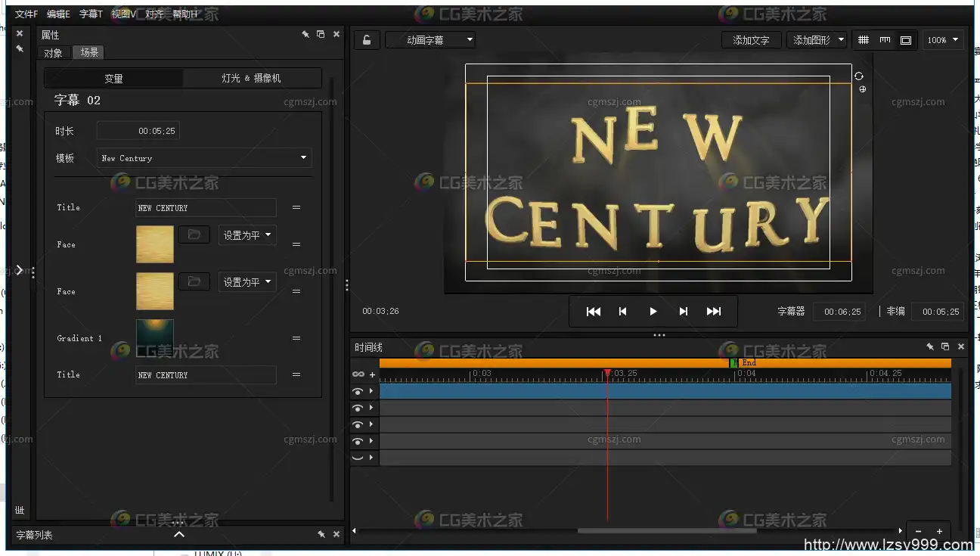Expand the first timeline track arrow
Screen dimensions: 980x556
(x=371, y=391)
